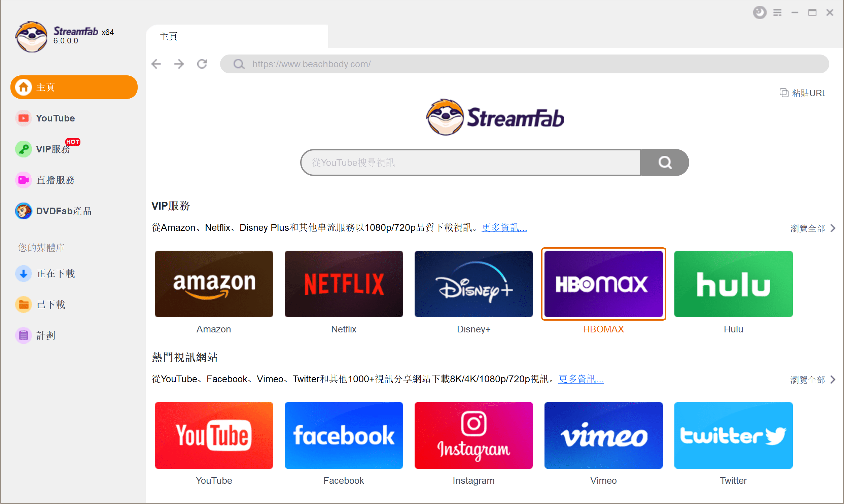
Task: Open 直播服務 live services sidebar item
Action: pyautogui.click(x=45, y=180)
